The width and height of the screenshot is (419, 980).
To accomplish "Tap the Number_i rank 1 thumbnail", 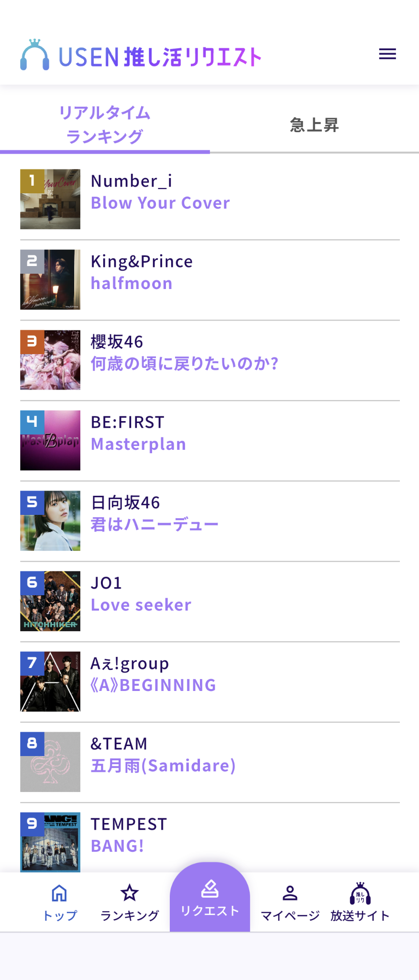I will point(50,199).
